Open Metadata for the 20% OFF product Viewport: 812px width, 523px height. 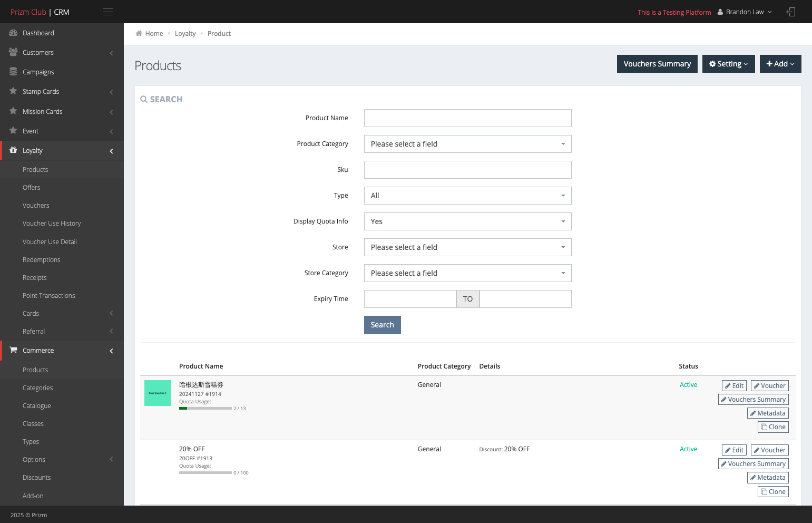tap(768, 478)
